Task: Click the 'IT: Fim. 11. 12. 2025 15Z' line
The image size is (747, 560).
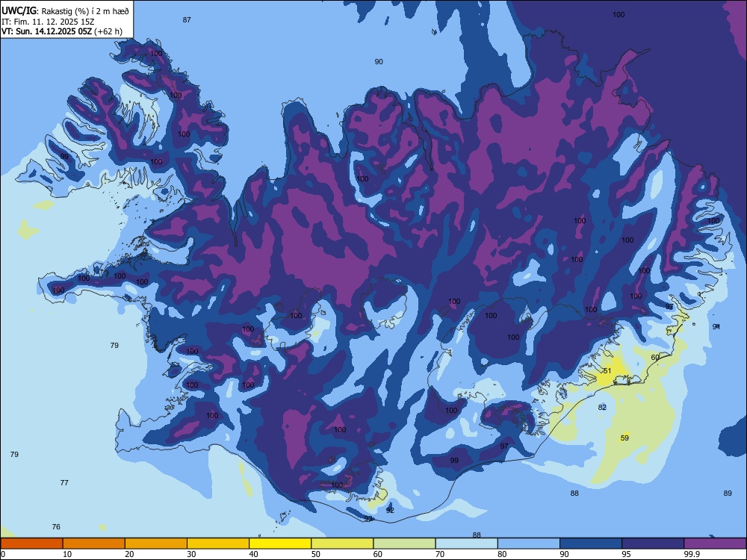Action: (48, 22)
